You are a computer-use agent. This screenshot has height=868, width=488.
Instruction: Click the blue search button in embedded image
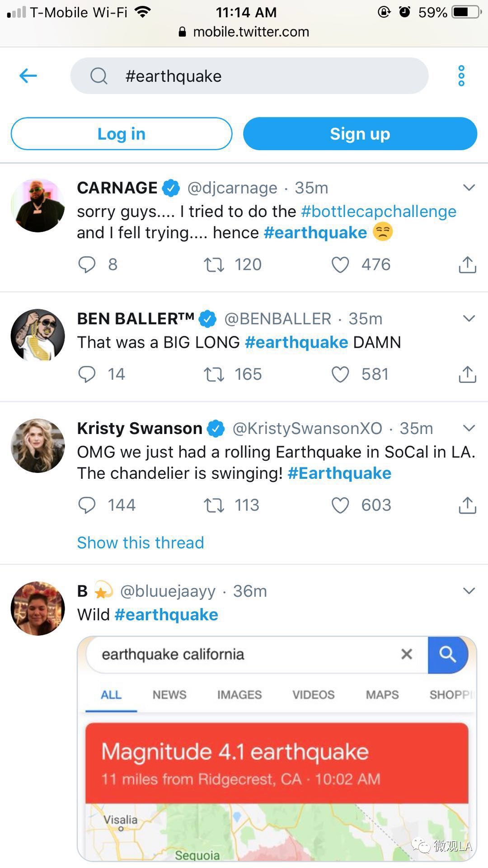point(447,654)
